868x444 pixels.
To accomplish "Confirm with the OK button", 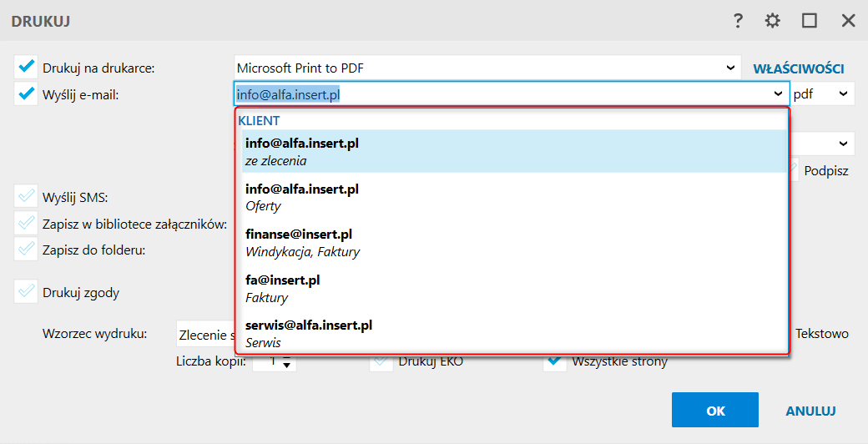I will (x=715, y=411).
